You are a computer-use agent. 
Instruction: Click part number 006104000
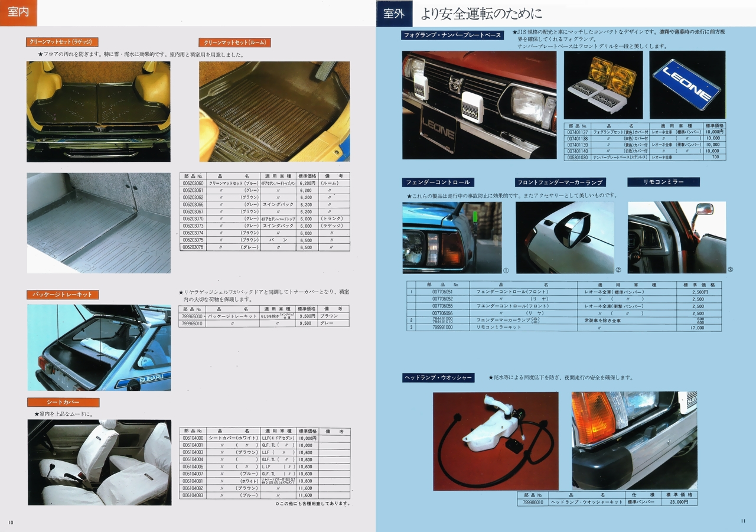193,439
